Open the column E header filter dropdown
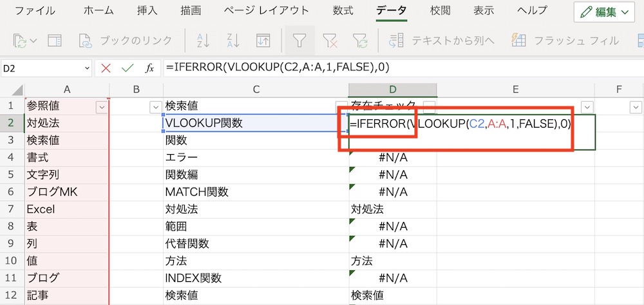This screenshot has height=305, width=644. (587, 107)
